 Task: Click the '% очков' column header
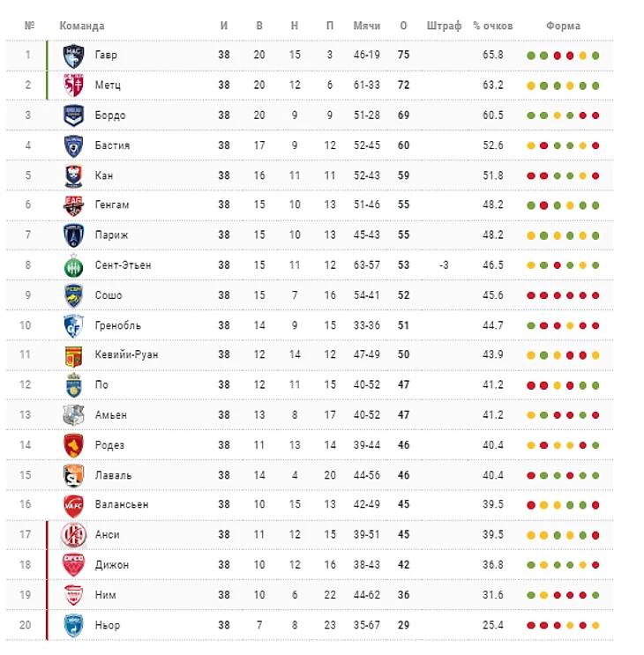pyautogui.click(x=492, y=26)
